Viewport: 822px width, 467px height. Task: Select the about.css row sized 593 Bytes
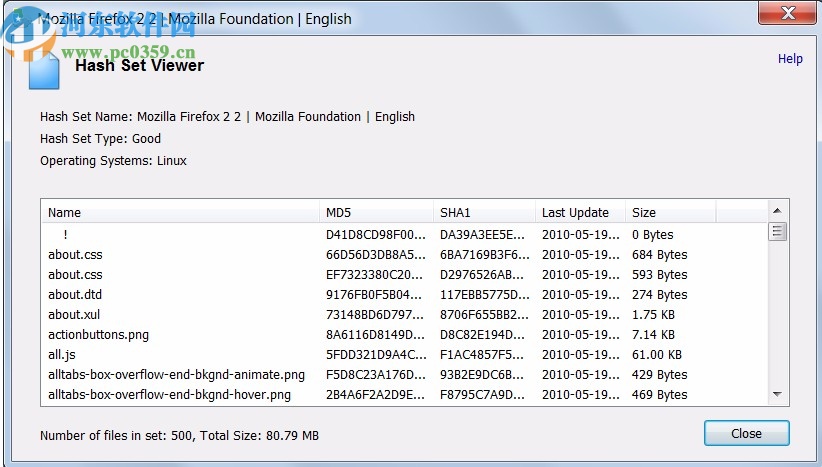[404, 274]
